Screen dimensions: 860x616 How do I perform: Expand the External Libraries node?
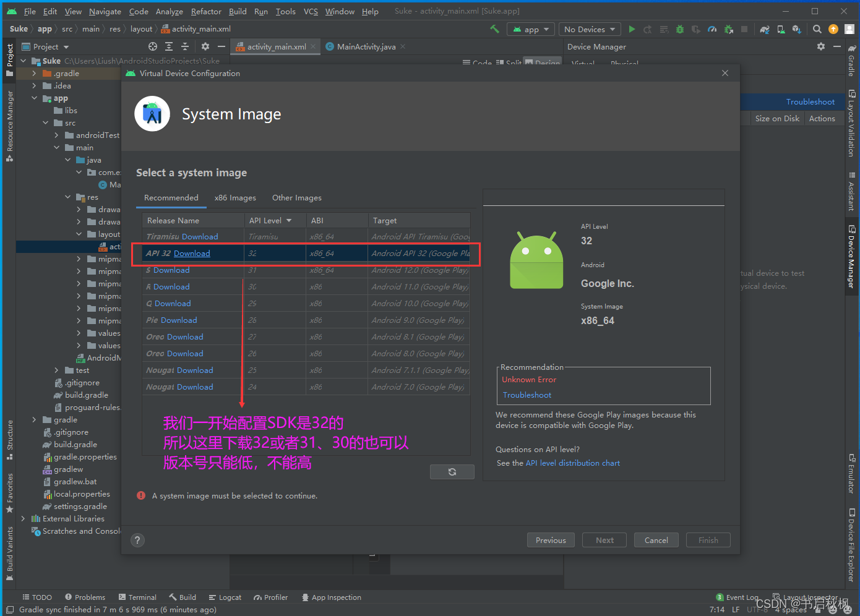coord(24,518)
